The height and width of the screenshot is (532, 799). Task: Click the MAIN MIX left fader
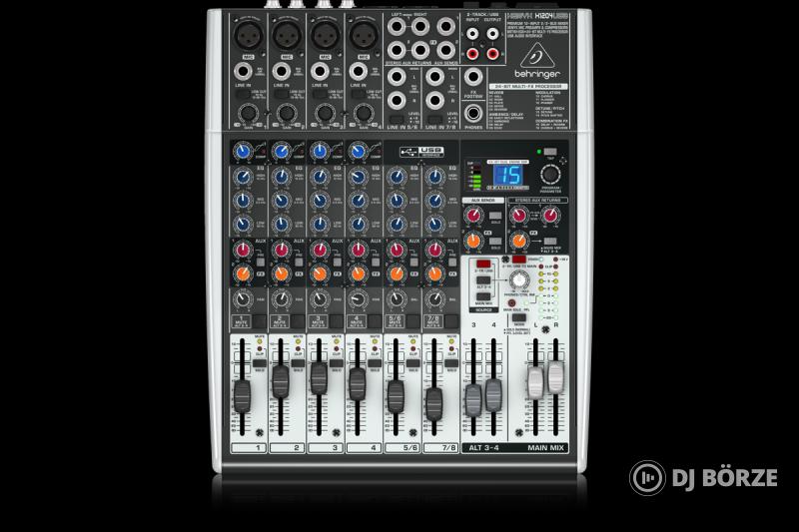(x=535, y=382)
